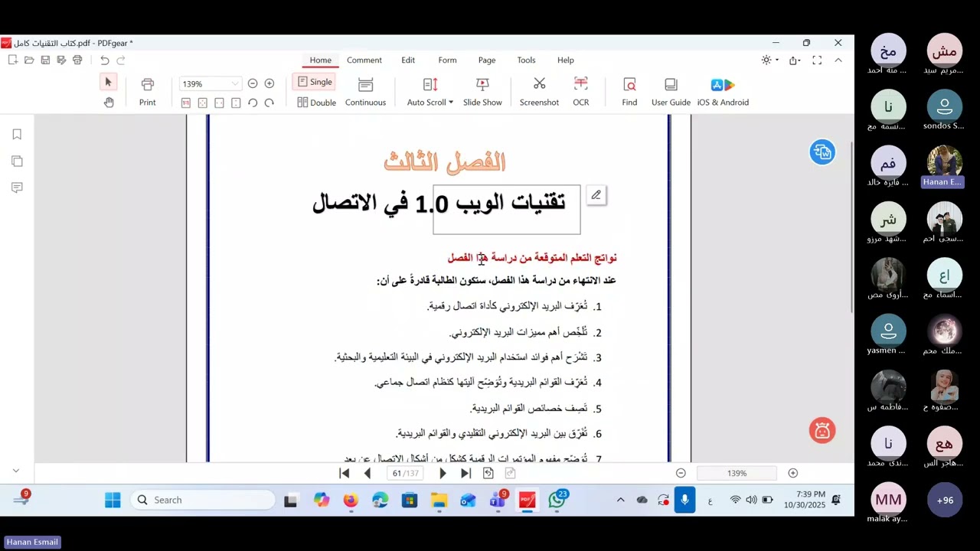980x551 pixels.
Task: Click the 139% zoom field in status bar
Action: coord(737,474)
